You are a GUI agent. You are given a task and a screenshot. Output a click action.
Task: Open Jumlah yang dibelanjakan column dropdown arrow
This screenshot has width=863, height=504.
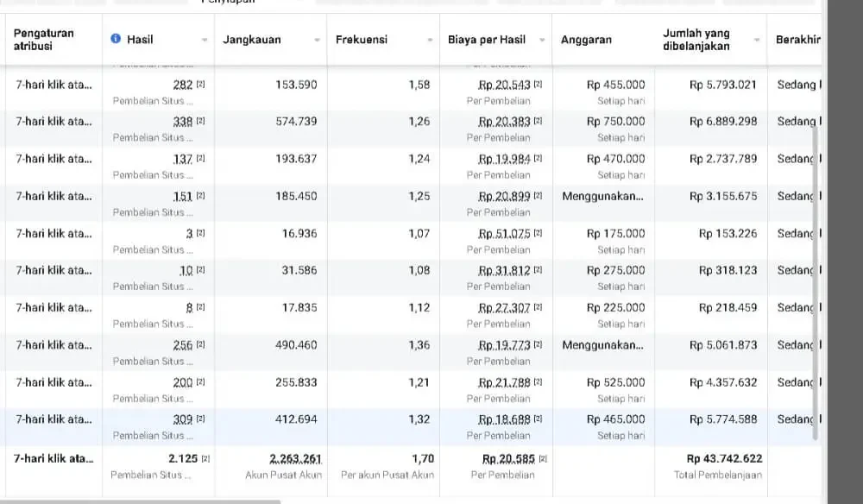(x=757, y=41)
